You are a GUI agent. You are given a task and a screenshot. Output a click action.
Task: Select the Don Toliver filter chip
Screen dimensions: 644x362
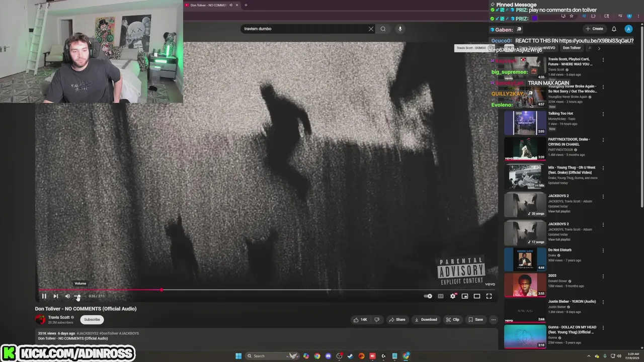572,48
